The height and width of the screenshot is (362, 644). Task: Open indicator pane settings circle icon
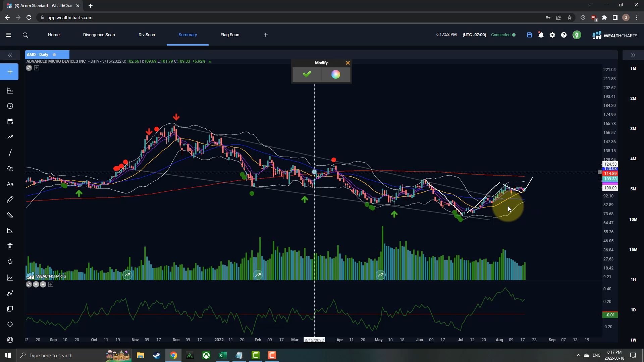click(29, 284)
